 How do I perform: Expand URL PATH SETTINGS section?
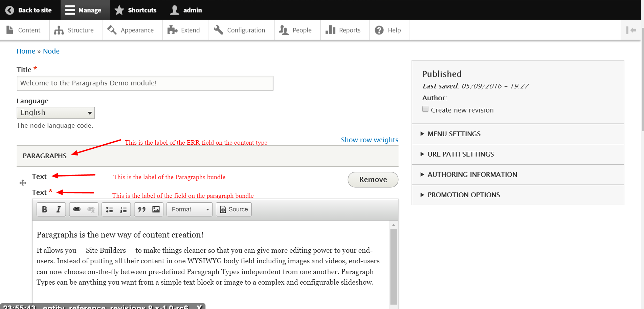coord(518,154)
